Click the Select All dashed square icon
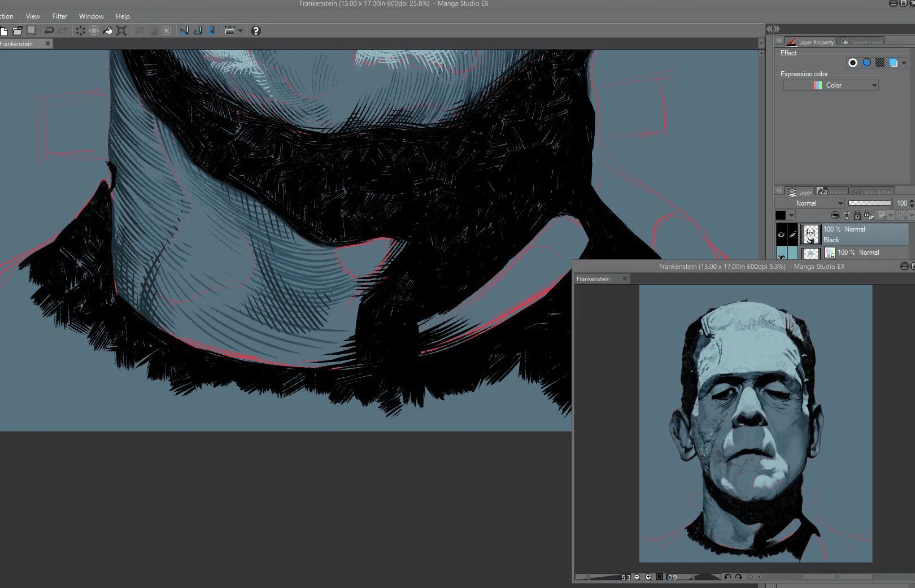Screen dimensions: 915x588 tap(167, 31)
